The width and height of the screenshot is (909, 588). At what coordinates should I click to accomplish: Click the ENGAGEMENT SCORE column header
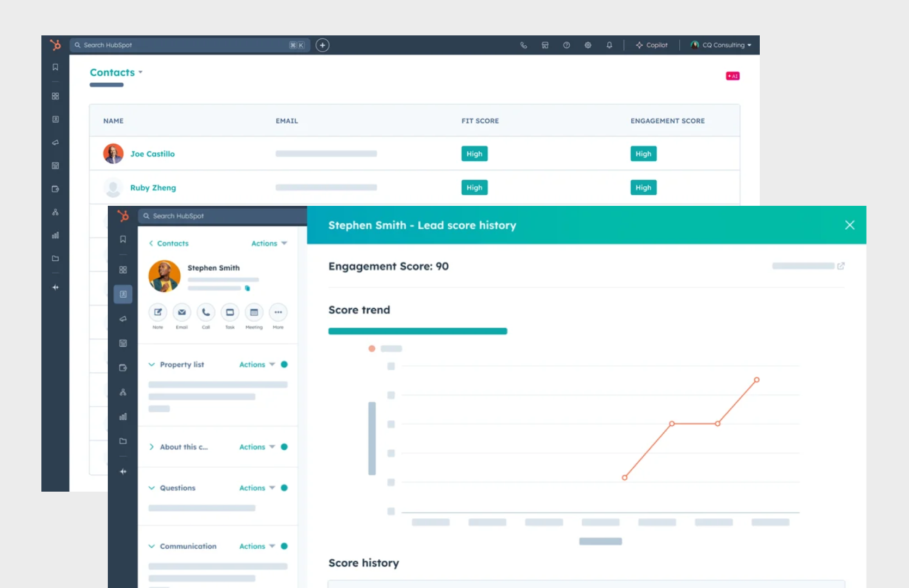(668, 121)
